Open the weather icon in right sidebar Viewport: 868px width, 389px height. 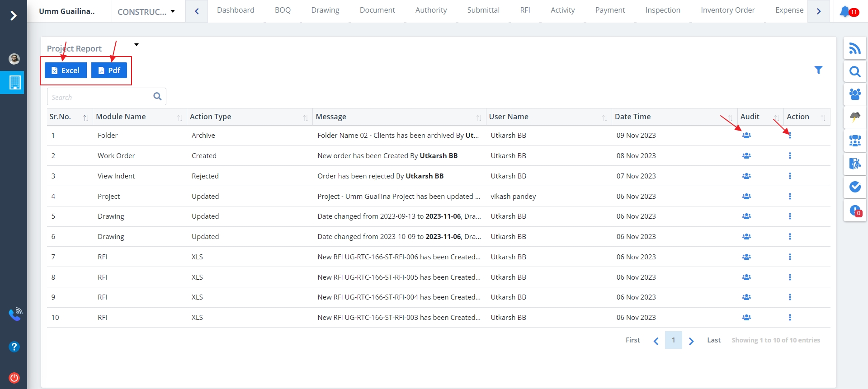coord(854,117)
